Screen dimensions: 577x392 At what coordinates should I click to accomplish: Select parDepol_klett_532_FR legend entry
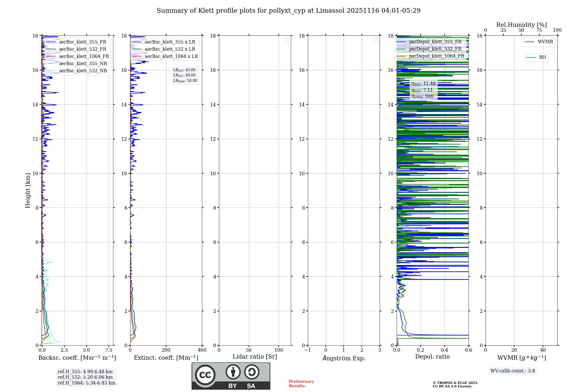pyautogui.click(x=435, y=49)
